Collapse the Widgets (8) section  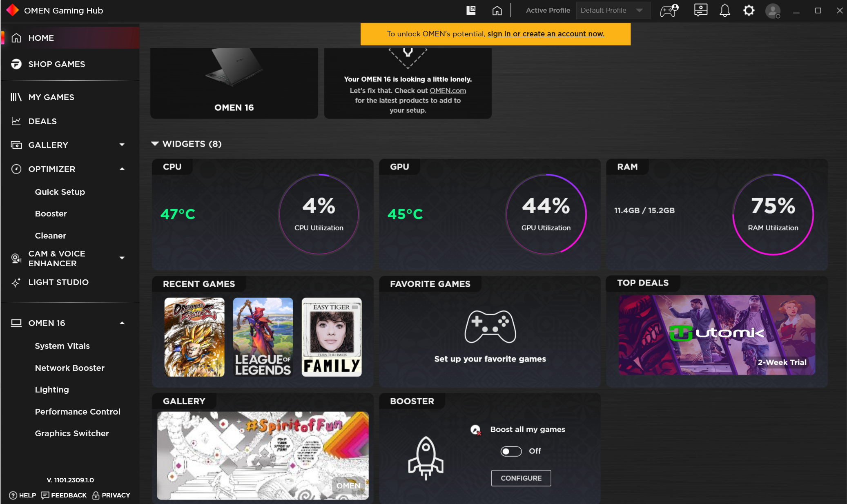point(155,144)
